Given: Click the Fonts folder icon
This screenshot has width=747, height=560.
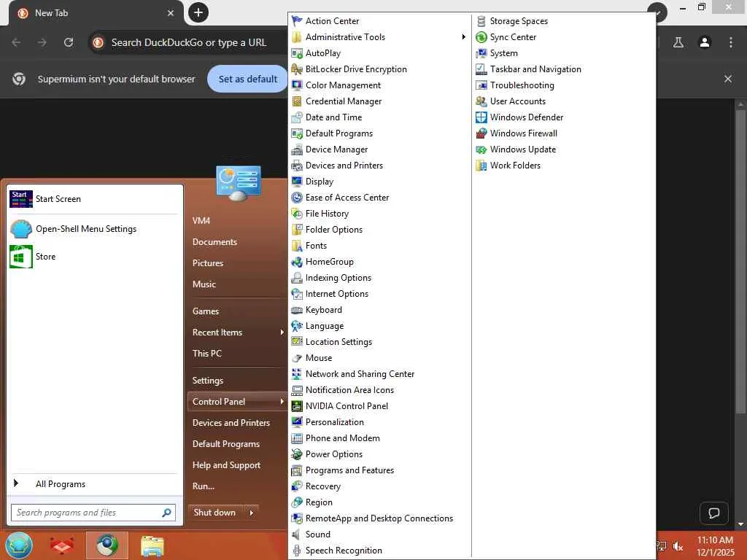Looking at the screenshot, I should click(297, 246).
